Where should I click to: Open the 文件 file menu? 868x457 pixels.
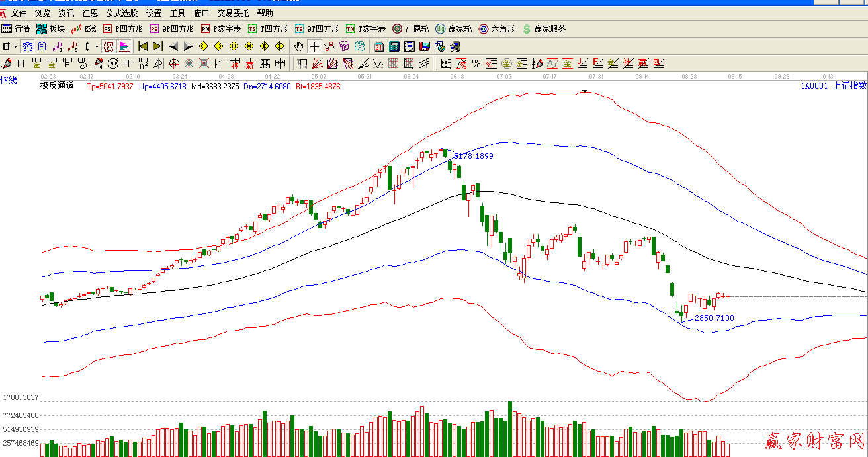coord(19,13)
